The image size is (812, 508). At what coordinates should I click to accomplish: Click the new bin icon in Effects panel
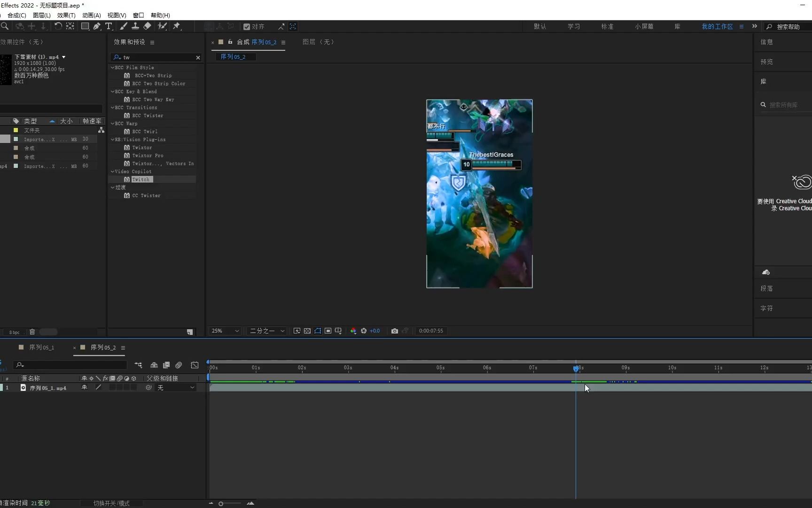click(190, 332)
